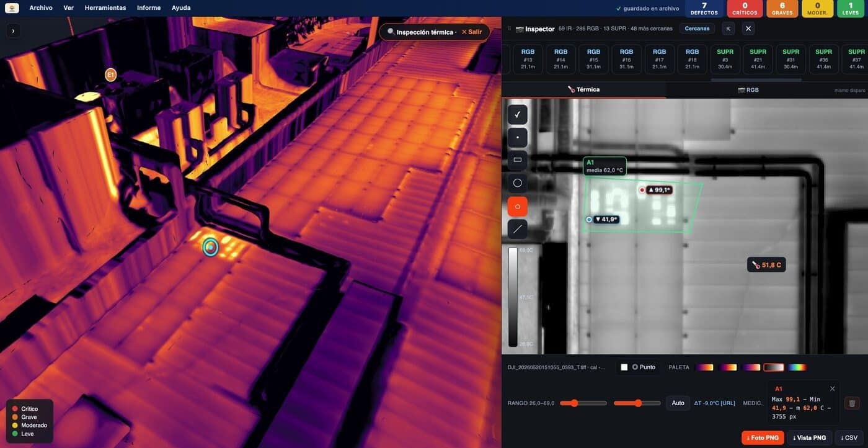Switch to the RGB image tab
This screenshot has height=448, width=868.
tap(748, 90)
